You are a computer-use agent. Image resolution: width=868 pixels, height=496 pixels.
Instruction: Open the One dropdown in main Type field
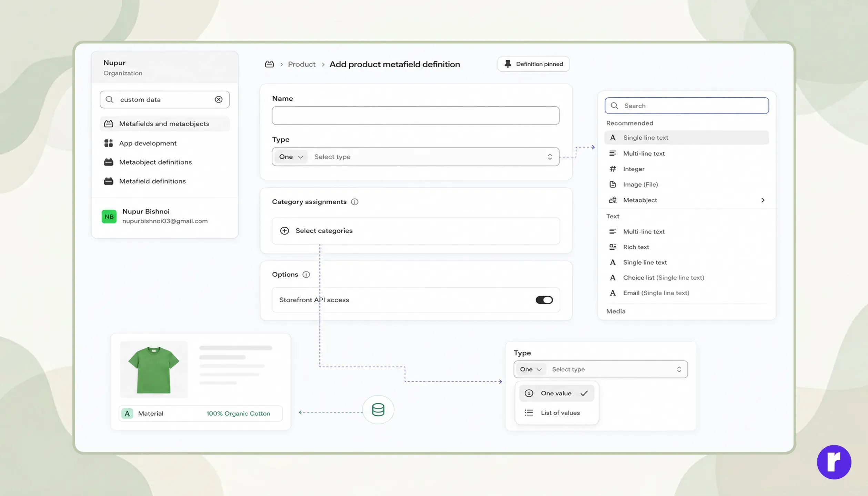291,157
